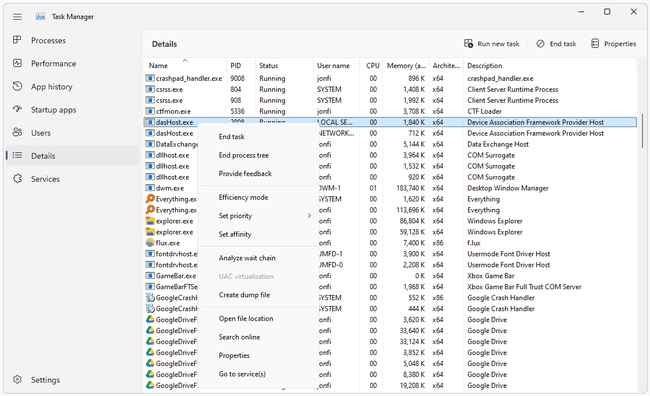Click the PID 9008 cell
650x396 pixels.
[238, 78]
